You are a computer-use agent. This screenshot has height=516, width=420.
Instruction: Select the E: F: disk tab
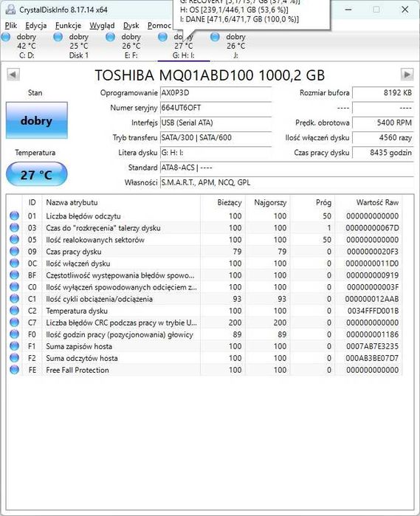pos(131,46)
